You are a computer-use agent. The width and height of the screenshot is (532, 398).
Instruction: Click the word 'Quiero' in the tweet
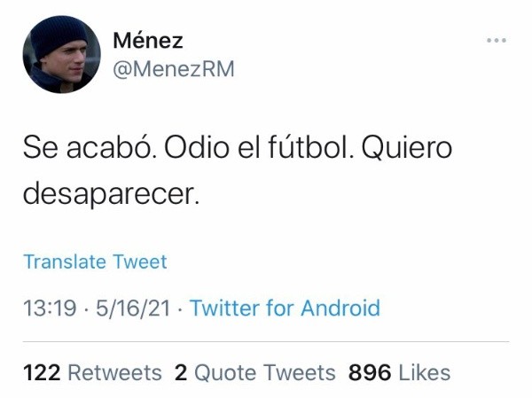coord(411,148)
